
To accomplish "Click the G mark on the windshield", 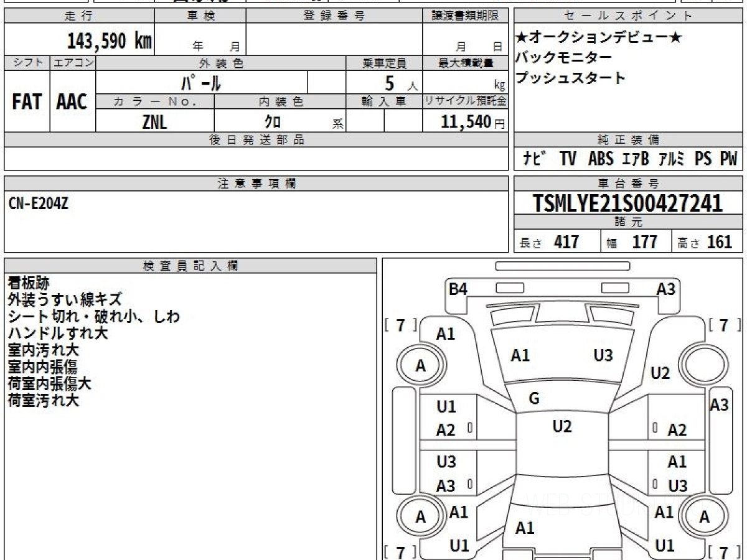I will [533, 399].
